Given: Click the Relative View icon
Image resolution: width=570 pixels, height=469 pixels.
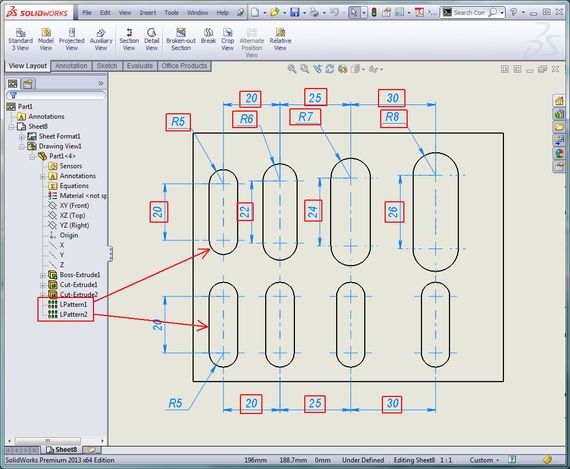Looking at the screenshot, I should [x=280, y=39].
